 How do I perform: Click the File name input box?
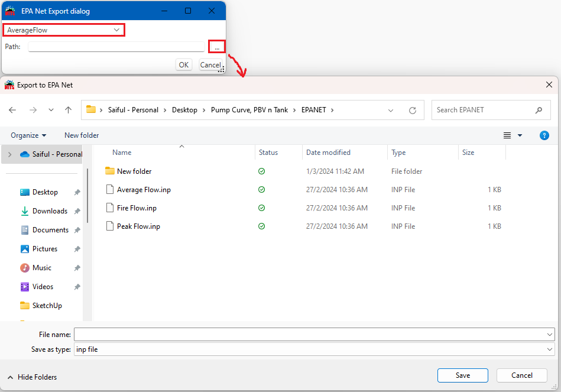(x=310, y=335)
